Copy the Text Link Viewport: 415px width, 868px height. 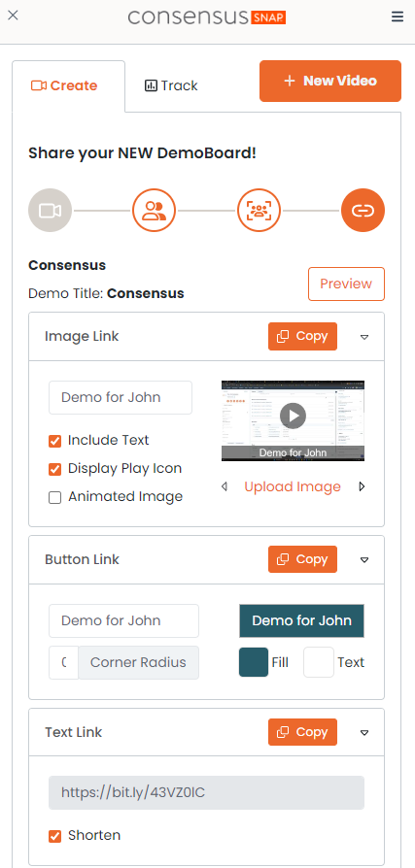pyautogui.click(x=302, y=732)
